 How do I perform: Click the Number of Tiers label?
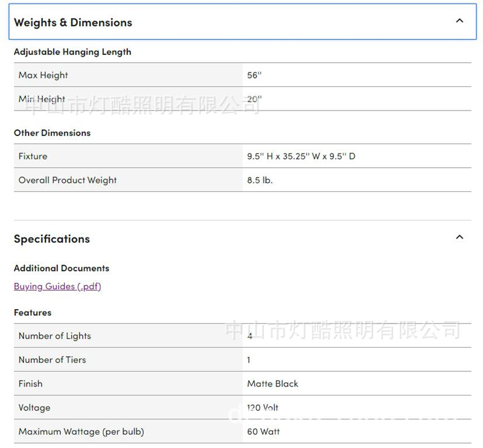[x=53, y=359]
